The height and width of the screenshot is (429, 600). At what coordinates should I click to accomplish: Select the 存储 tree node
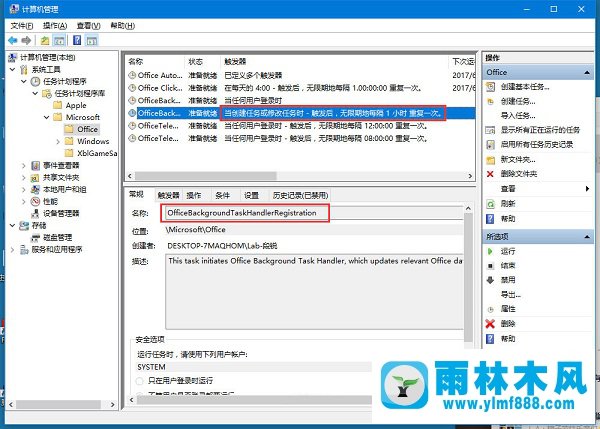tap(39, 226)
